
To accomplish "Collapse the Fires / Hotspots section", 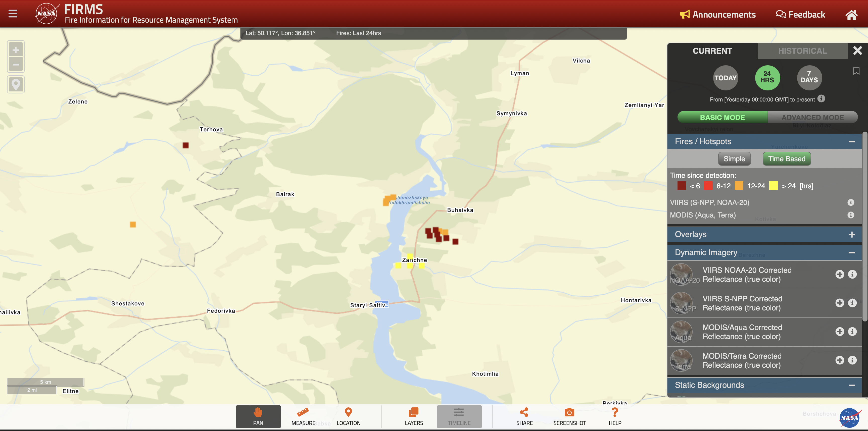I will pos(851,141).
